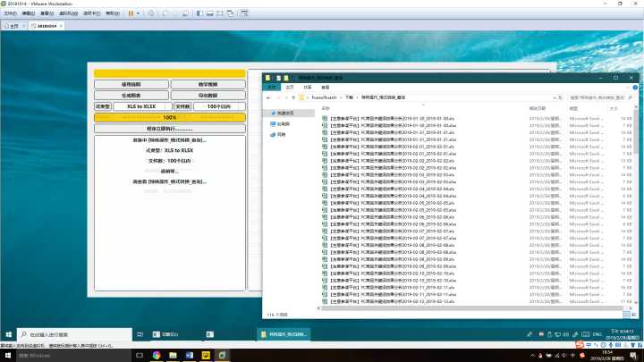Click the ENG language indicator in guest tray
Image resolution: width=644 pixels, height=362 pixels.
tap(597, 334)
